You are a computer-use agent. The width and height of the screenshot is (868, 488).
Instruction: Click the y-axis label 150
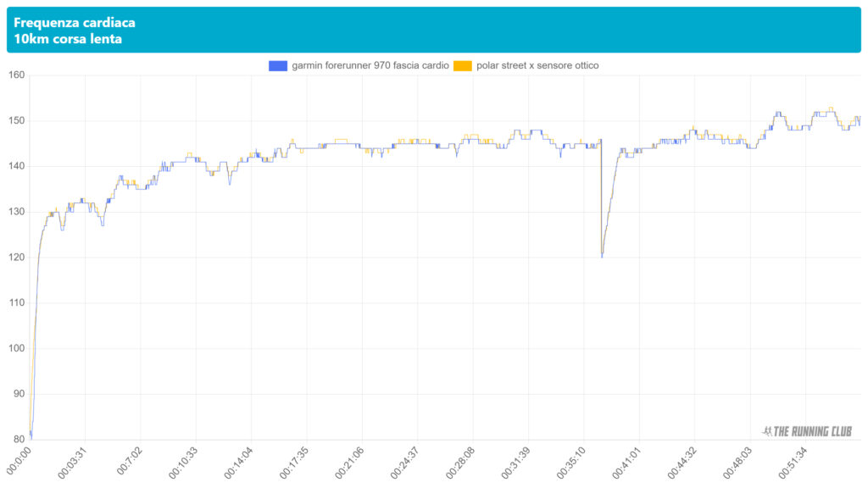coord(16,120)
